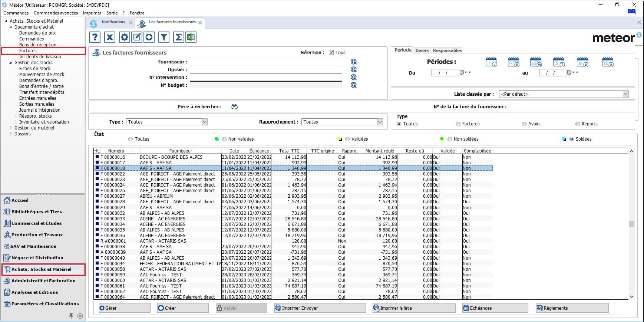This screenshot has width=644, height=322.
Task: Click the 'Echéances' button
Action: pos(495,308)
